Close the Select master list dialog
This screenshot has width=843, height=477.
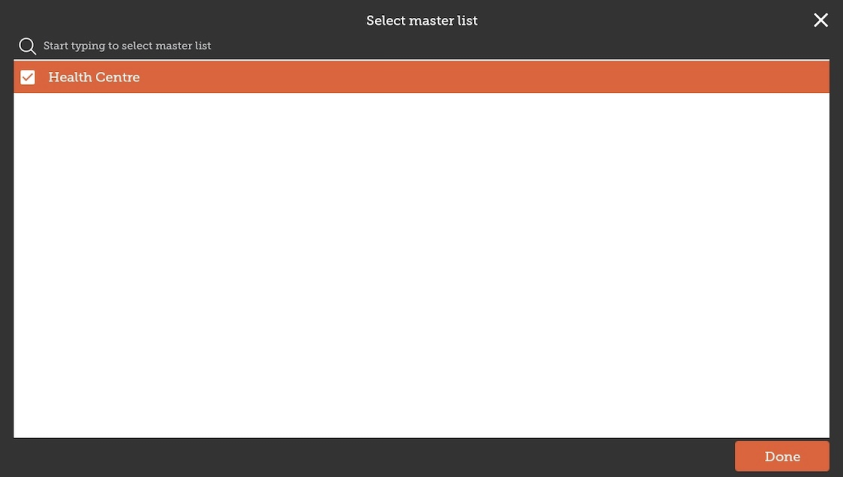pyautogui.click(x=820, y=20)
